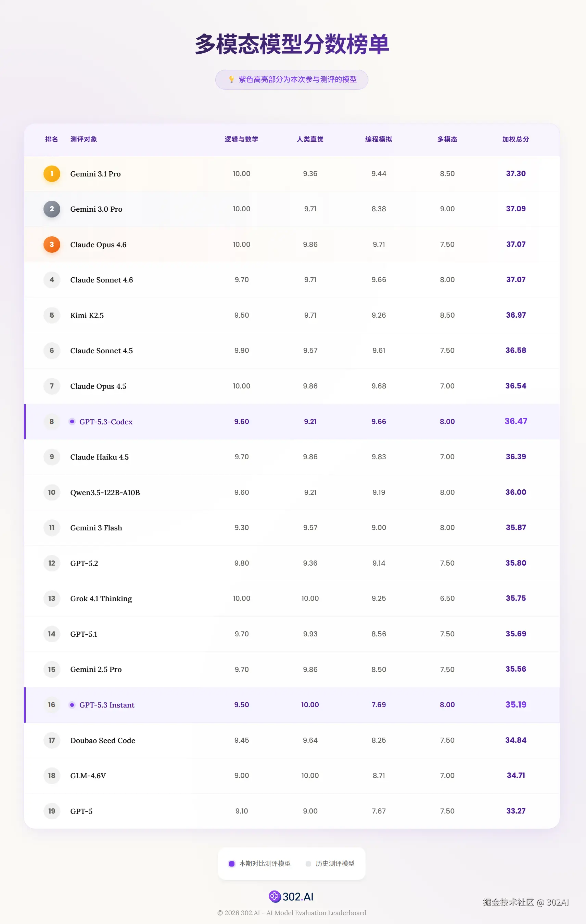586x924 pixels.
Task: Click the 302.AI copyright footer text
Action: [292, 912]
